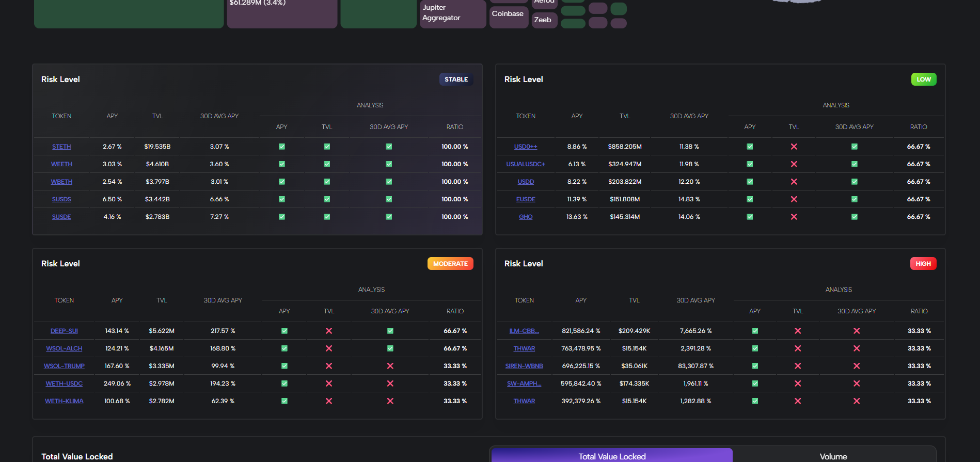Click the WEETH row 30D AVG APY checkmark
980x462 pixels.
[388, 164]
